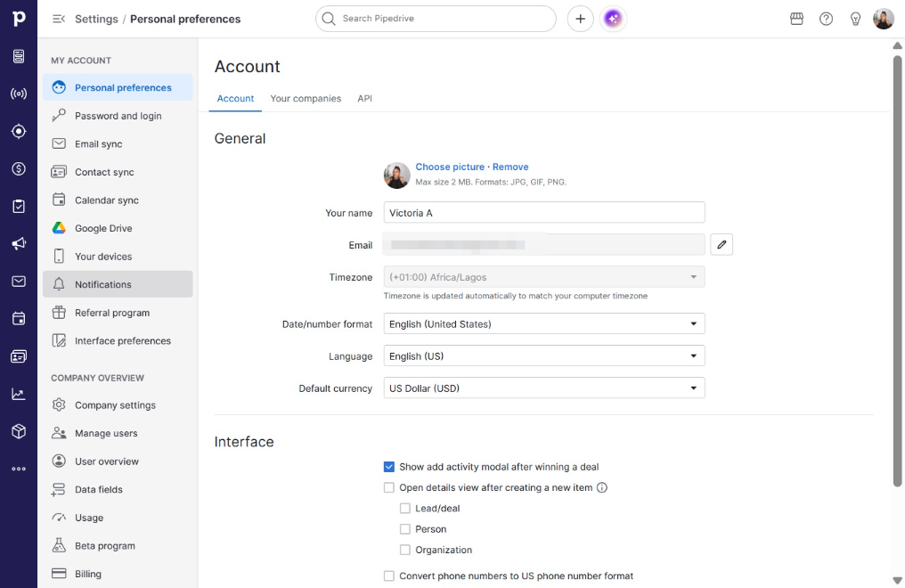Open the Language dropdown

[543, 356]
